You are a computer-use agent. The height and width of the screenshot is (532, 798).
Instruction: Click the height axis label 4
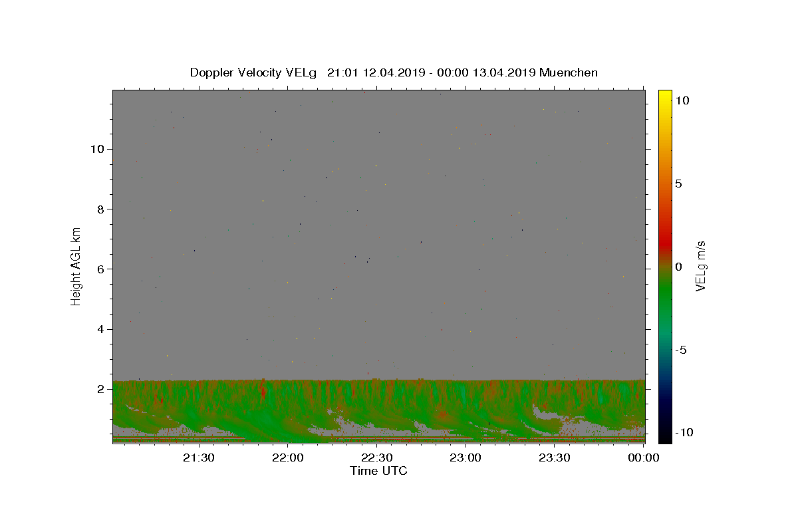coord(101,329)
